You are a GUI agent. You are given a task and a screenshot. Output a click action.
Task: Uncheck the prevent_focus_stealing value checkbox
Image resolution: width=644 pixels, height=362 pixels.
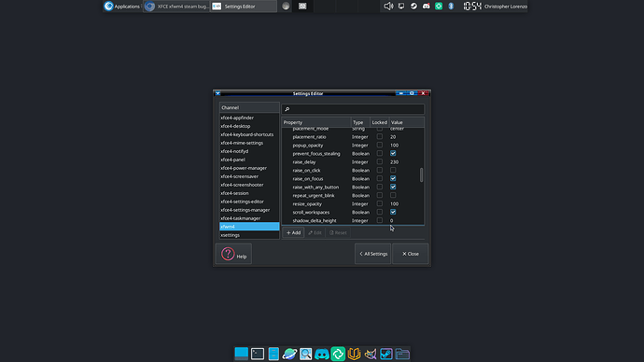pos(393,154)
